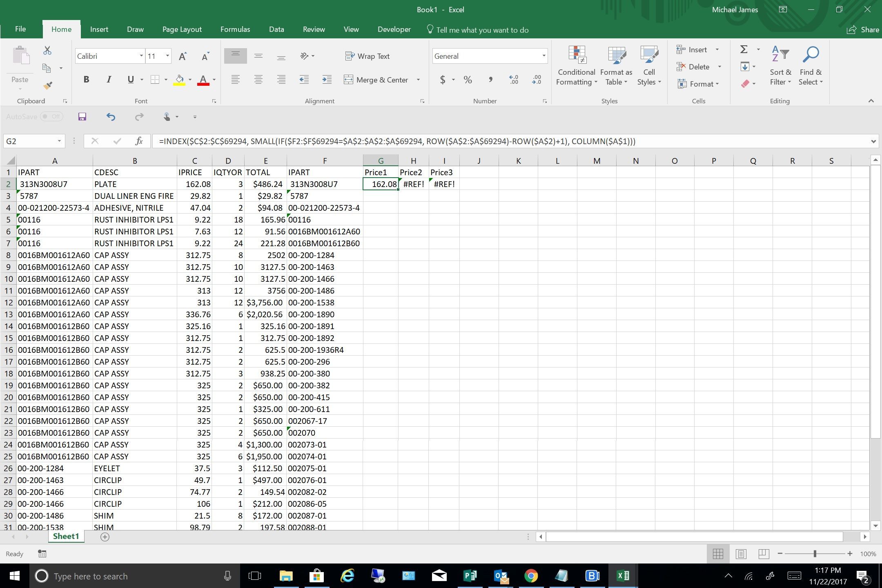Image resolution: width=882 pixels, height=588 pixels.
Task: Toggle Wrap Text for selection
Action: click(x=367, y=56)
